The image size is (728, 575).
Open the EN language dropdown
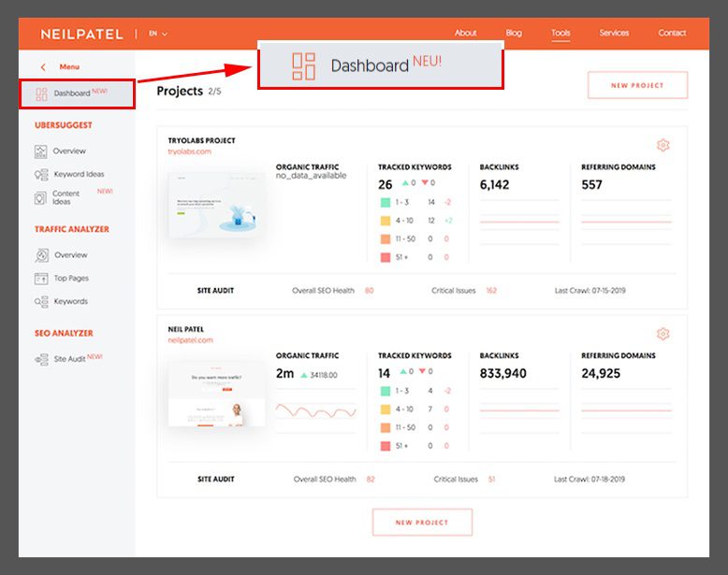click(158, 34)
